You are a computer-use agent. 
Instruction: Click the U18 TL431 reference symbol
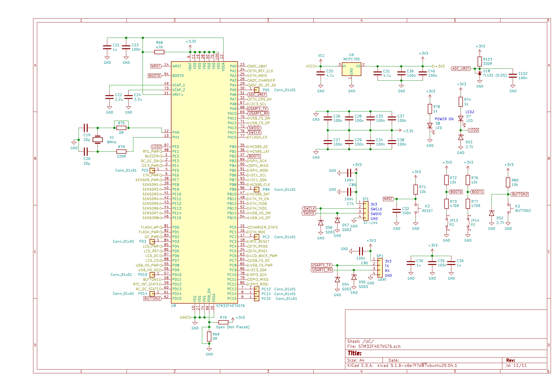tap(480, 73)
